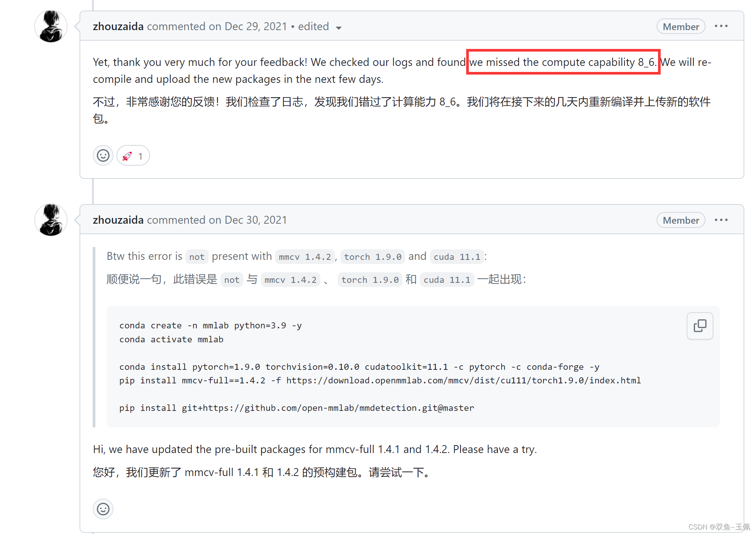
Task: Click zhouzaida username in second comment header
Action: [118, 220]
